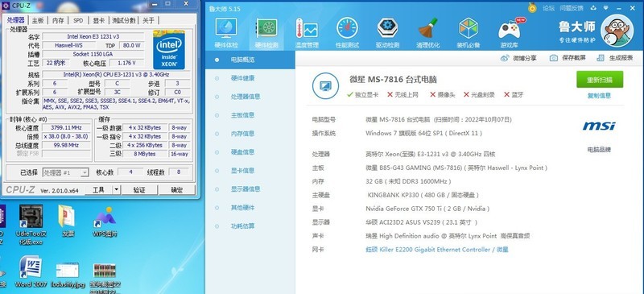
Task: Switch to the 关于 tab in CPU-Z
Action: click(148, 20)
